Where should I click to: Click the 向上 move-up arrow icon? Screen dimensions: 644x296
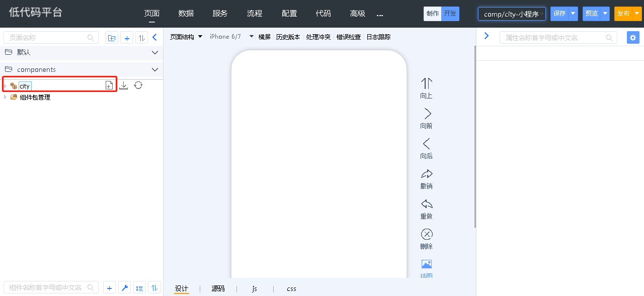(426, 83)
